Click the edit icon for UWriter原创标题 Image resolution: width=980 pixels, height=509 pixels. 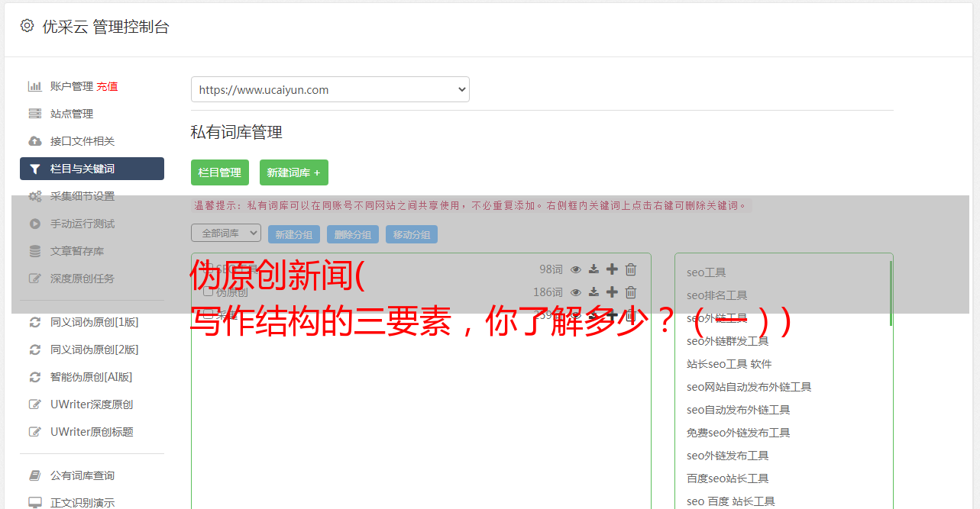(x=34, y=432)
